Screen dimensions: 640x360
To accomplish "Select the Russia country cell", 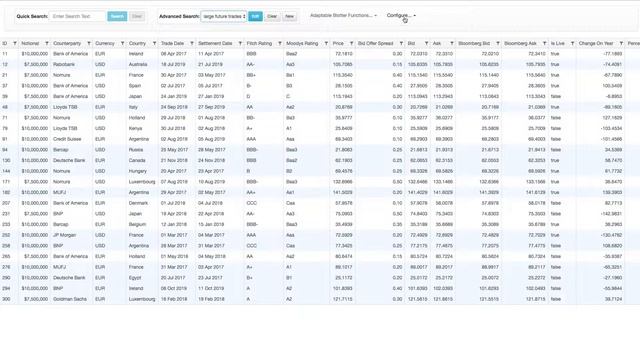I will click(x=142, y=150).
